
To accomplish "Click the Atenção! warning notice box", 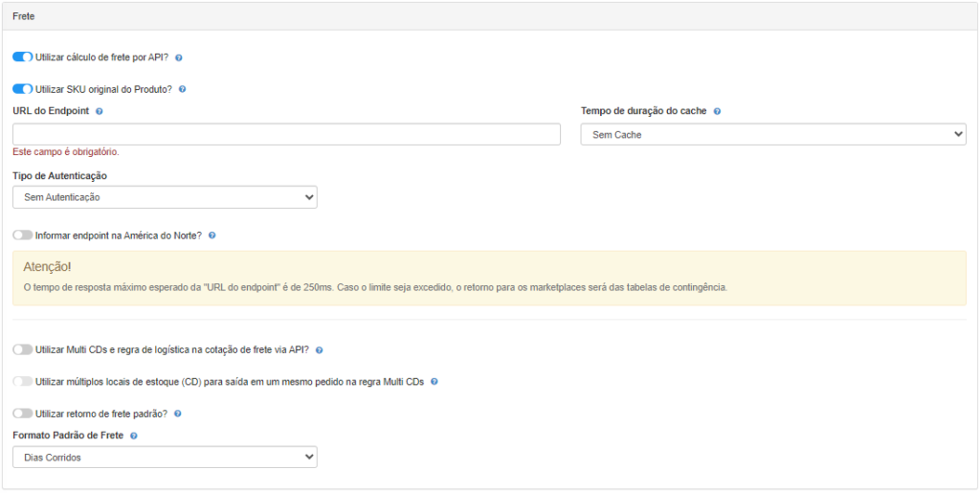I will click(x=489, y=278).
